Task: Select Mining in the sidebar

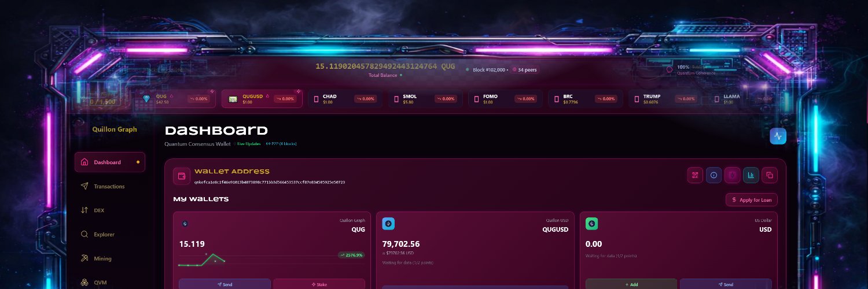Action: coord(110,259)
